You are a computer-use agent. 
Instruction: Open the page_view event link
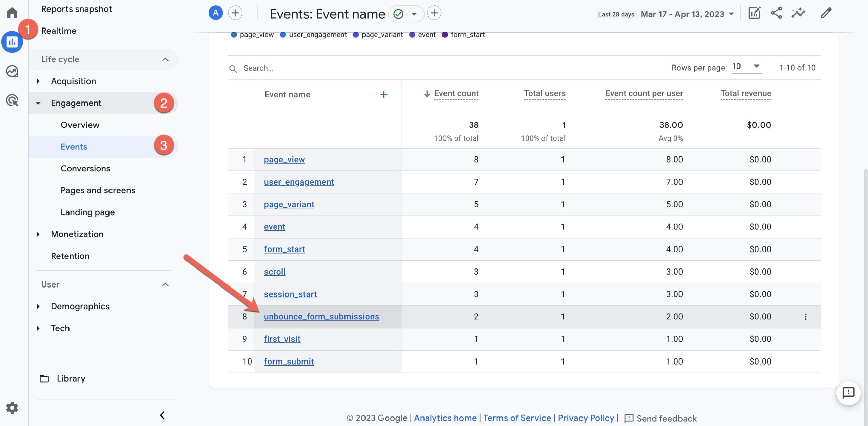coord(284,159)
